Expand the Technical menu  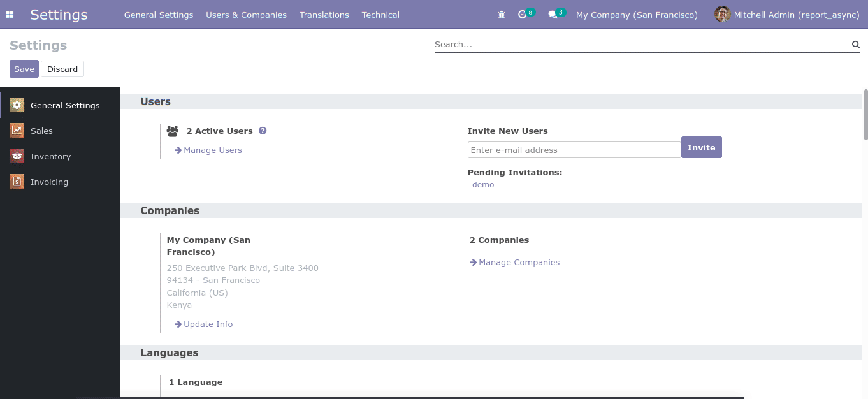(380, 15)
